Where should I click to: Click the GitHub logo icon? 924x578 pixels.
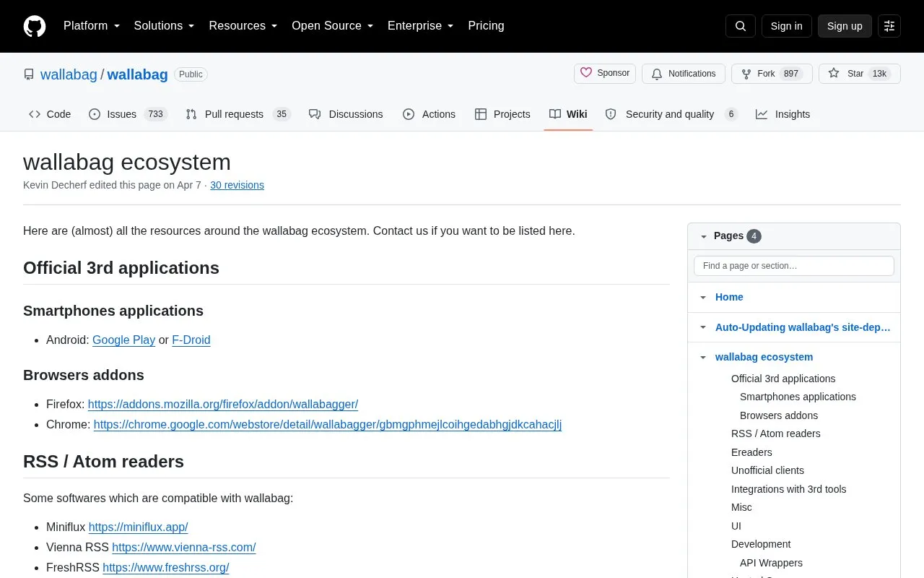[x=35, y=26]
